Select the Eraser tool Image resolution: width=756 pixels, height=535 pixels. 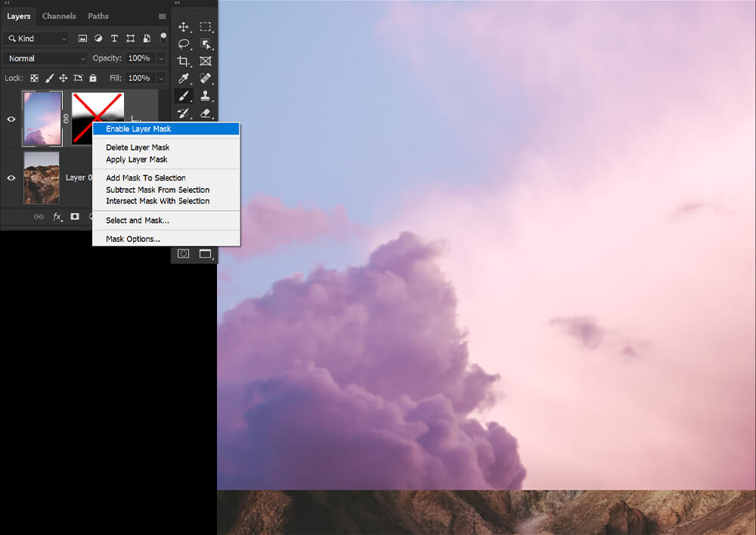coord(205,113)
